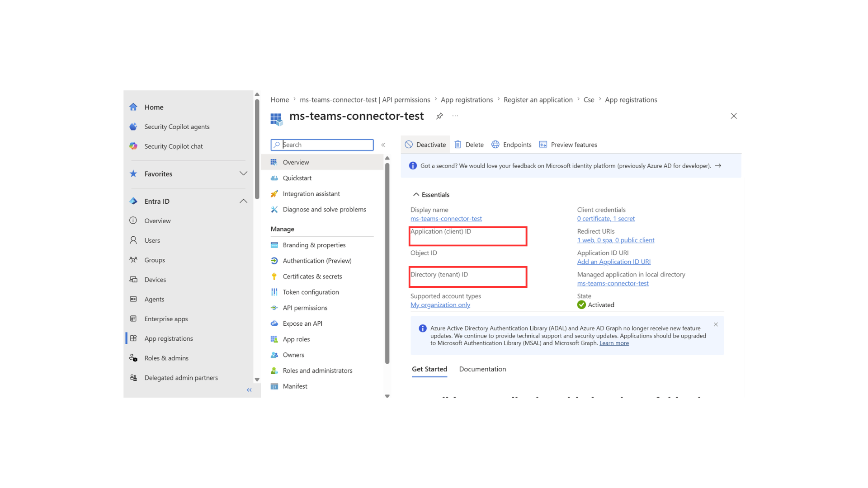Click the Enterprise apps icon
This screenshot has height=488, width=868.
133,319
